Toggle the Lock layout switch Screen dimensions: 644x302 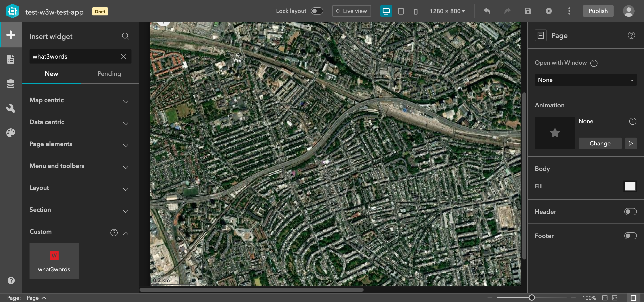[317, 11]
